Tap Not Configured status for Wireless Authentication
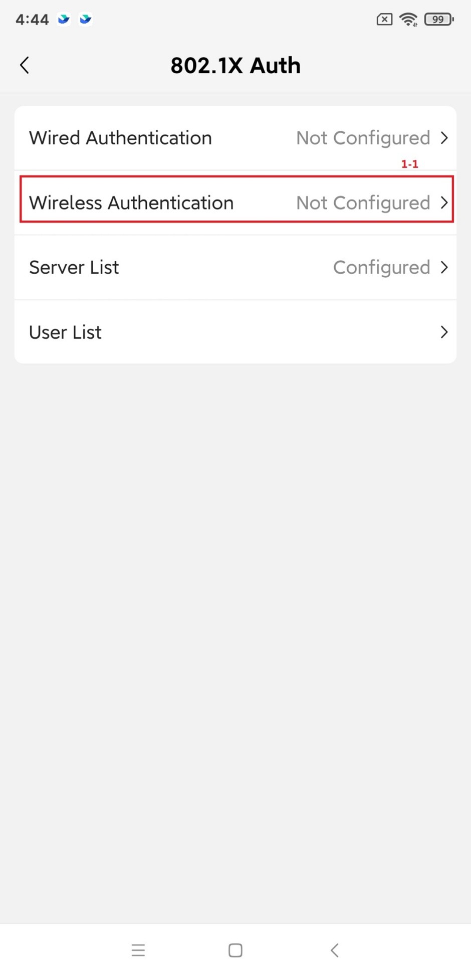This screenshot has height=980, width=471. [x=363, y=203]
